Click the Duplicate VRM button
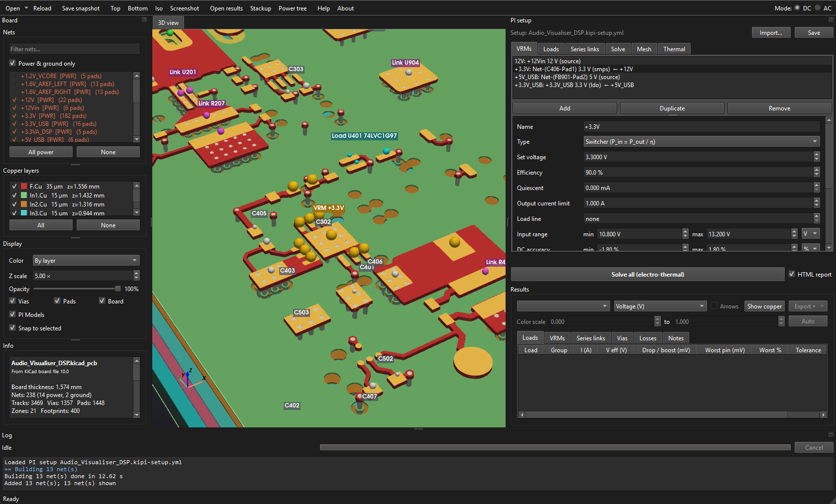Viewport: 836px width, 504px height. [x=672, y=108]
